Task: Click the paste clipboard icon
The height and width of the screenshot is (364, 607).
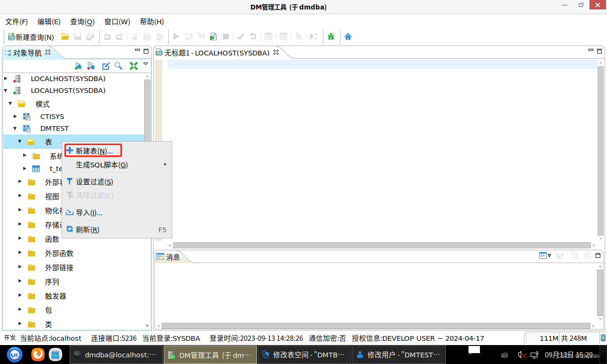Action: (160, 36)
